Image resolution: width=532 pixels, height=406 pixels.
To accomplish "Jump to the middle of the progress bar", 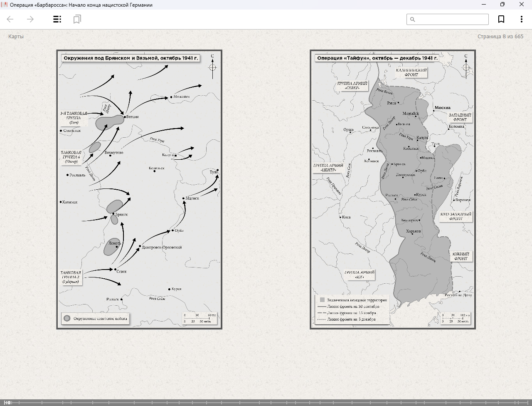I will (266, 403).
